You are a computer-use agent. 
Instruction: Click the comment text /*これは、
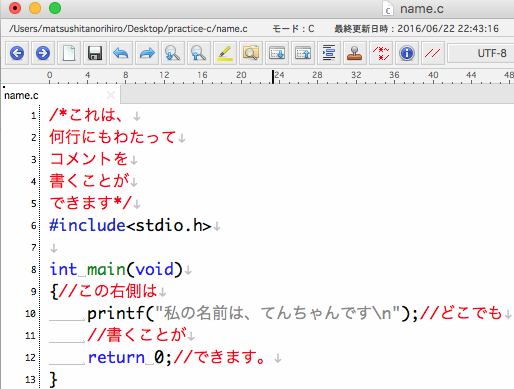[86, 115]
